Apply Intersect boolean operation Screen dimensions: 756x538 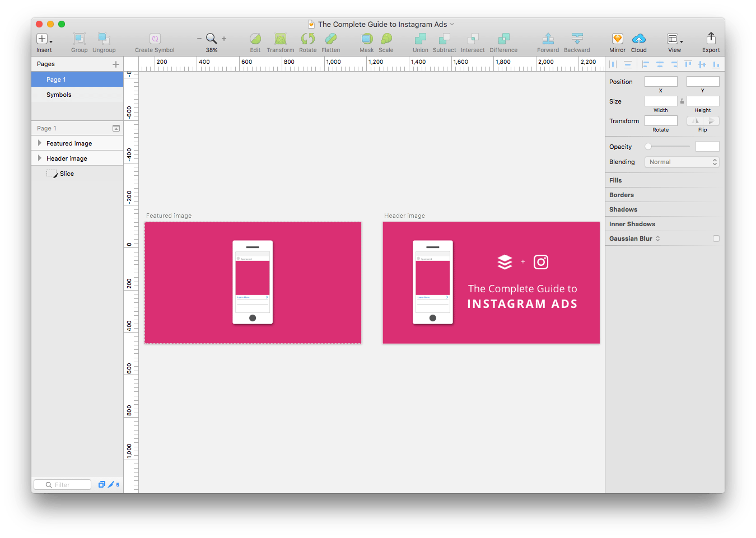(x=473, y=39)
